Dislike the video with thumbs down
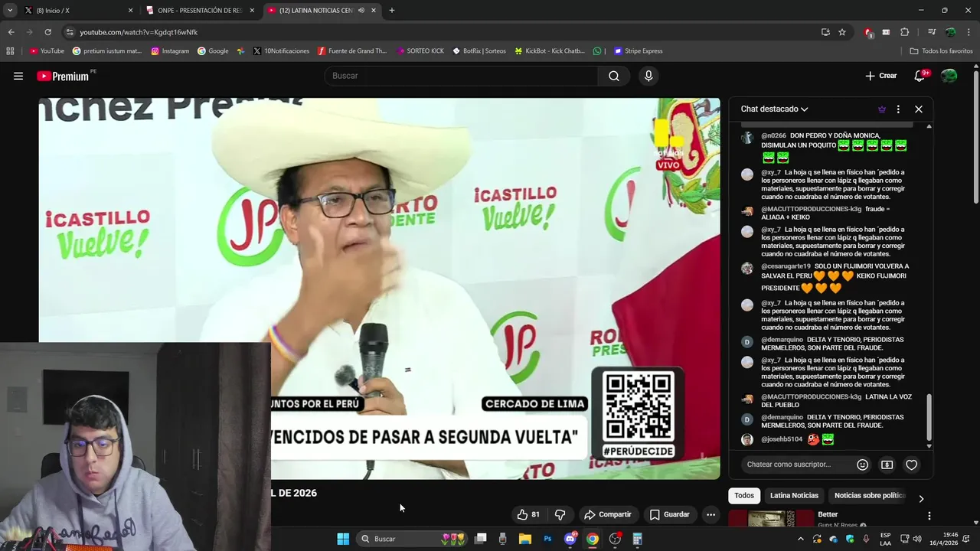This screenshot has height=551, width=980. [560, 514]
